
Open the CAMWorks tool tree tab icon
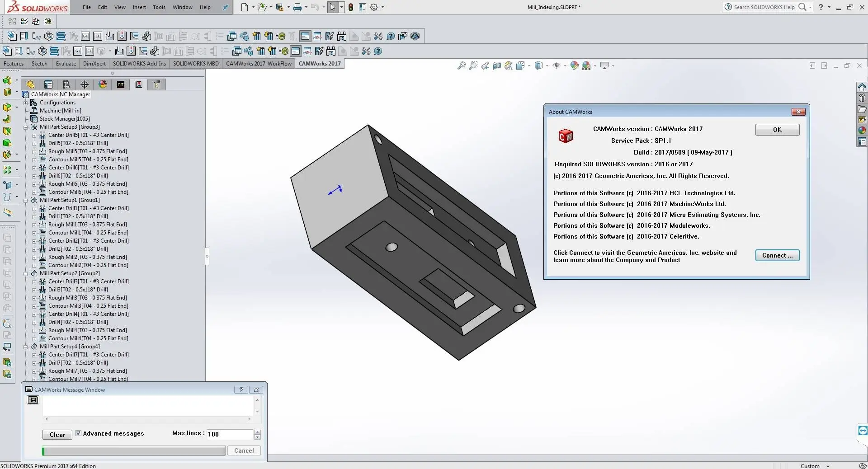click(157, 84)
